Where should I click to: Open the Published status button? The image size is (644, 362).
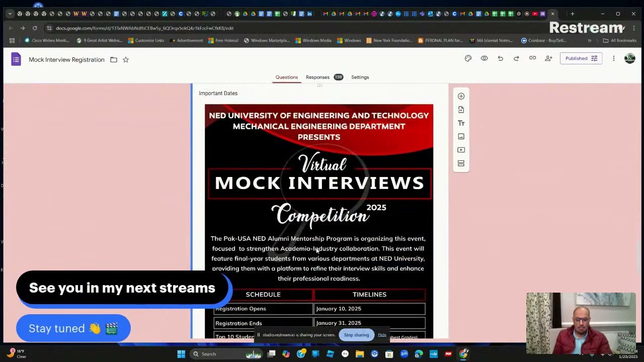pos(581,58)
